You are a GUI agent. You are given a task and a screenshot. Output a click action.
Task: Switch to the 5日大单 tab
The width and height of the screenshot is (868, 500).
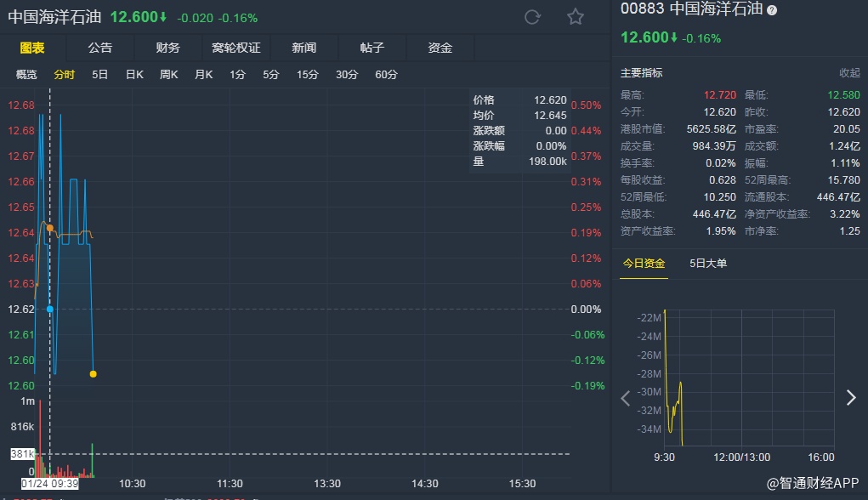point(708,264)
